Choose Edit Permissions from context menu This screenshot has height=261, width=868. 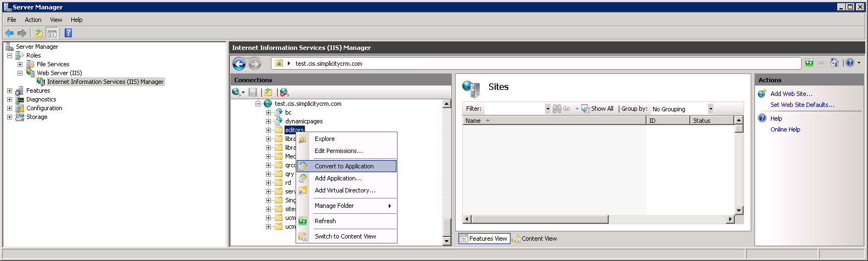click(347, 151)
